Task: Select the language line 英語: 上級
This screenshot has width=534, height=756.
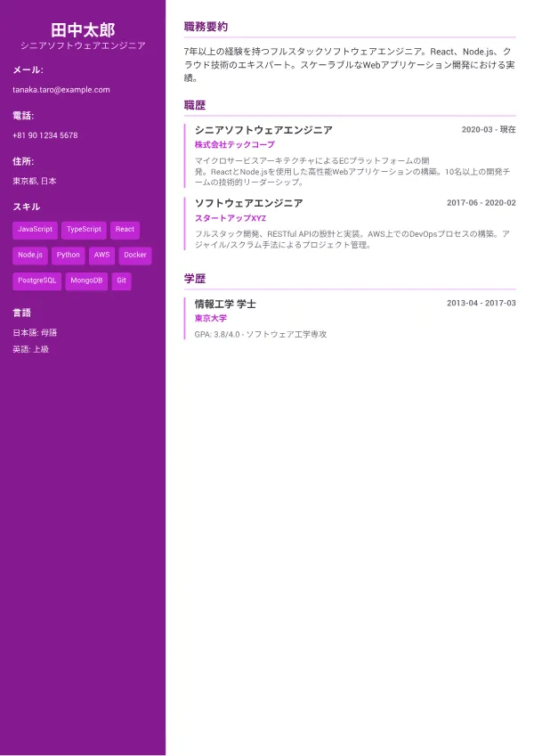Action: coord(30,350)
